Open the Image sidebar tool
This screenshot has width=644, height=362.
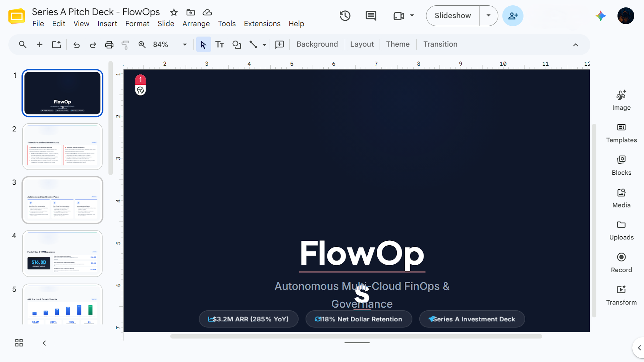621,100
